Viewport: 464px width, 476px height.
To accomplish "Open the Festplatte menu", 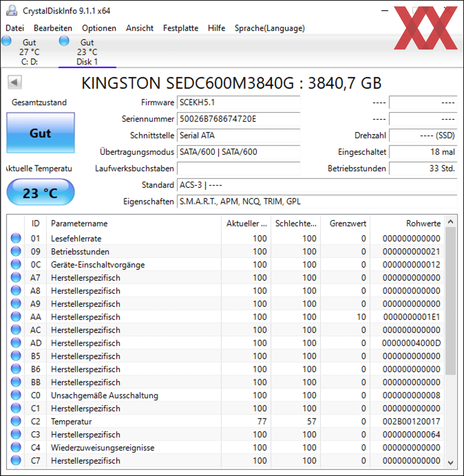I will [x=181, y=28].
